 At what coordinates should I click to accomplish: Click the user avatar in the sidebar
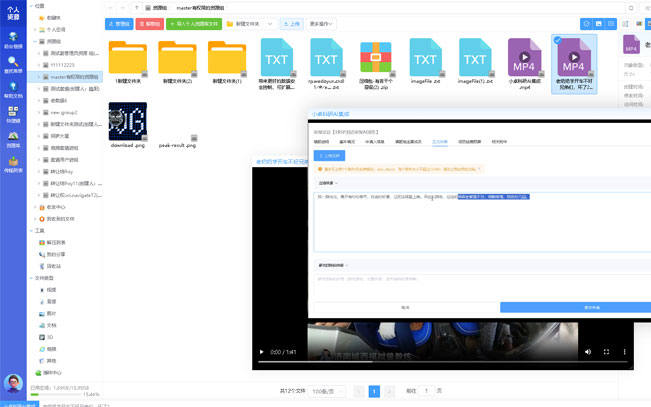(x=13, y=383)
